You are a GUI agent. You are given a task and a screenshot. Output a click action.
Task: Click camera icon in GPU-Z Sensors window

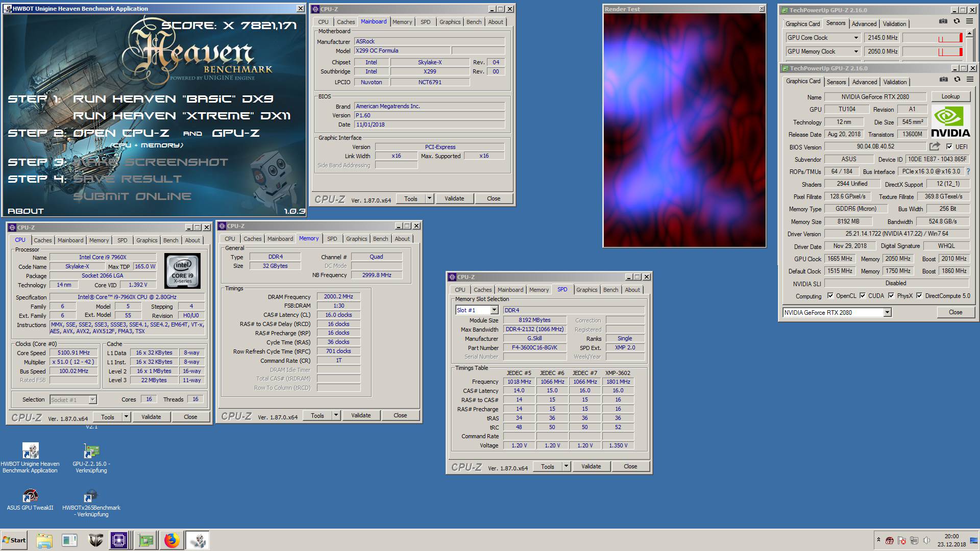click(943, 21)
